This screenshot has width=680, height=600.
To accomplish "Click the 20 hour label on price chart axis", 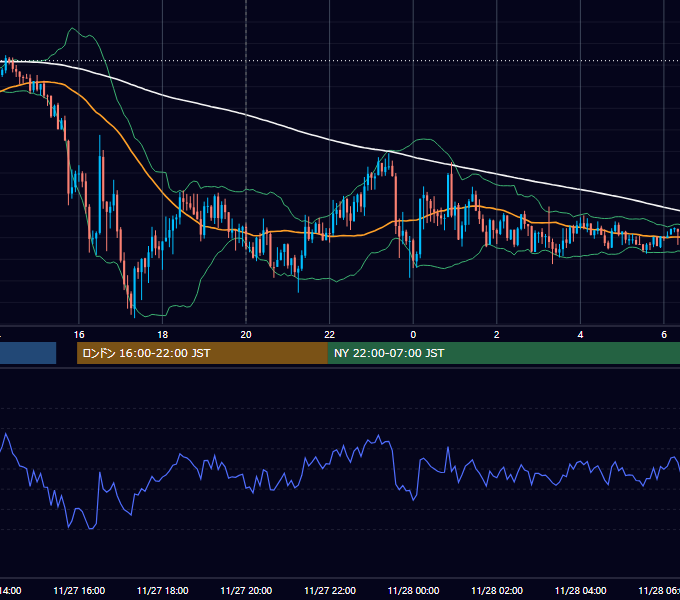I will [246, 335].
